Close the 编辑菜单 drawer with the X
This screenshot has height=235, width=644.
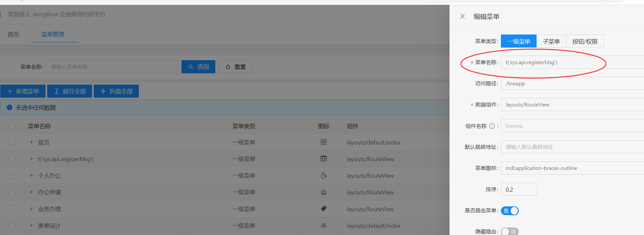(463, 16)
